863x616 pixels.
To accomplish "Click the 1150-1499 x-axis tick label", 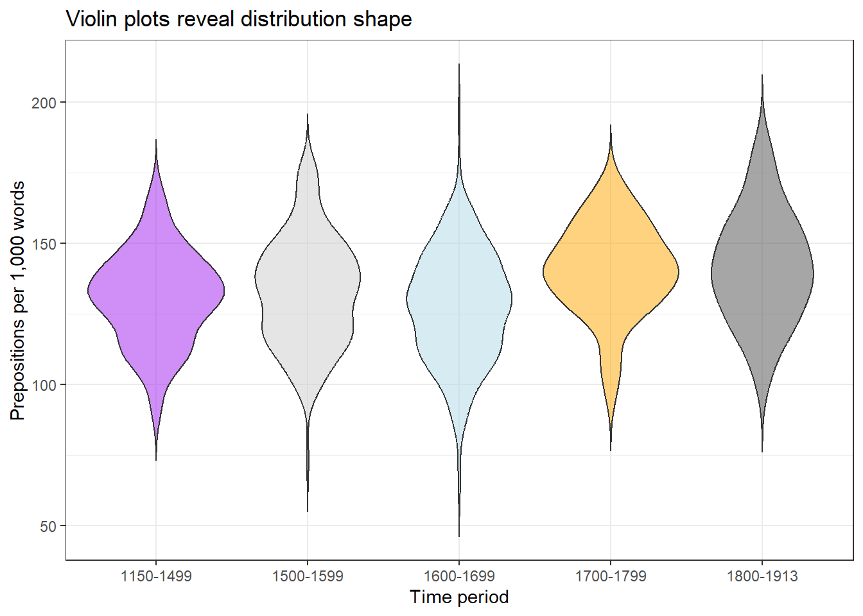I will (156, 576).
